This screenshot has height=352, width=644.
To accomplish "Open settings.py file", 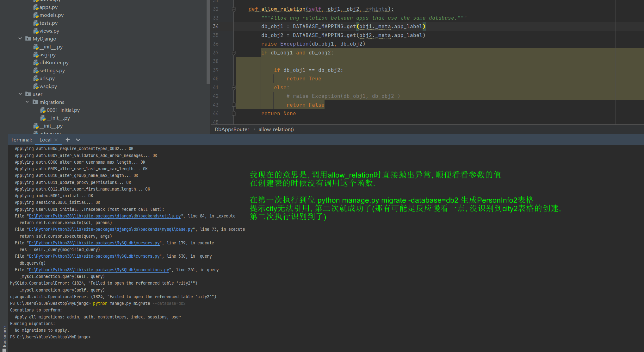I will (x=52, y=71).
